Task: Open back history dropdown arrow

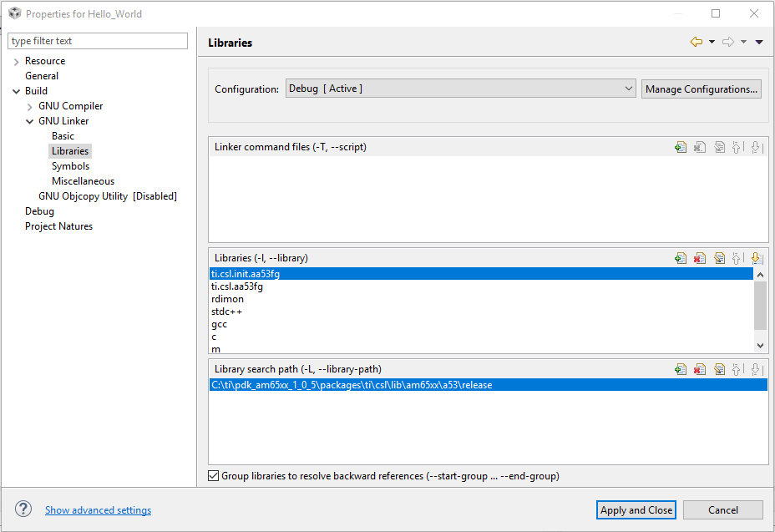Action: tap(712, 42)
